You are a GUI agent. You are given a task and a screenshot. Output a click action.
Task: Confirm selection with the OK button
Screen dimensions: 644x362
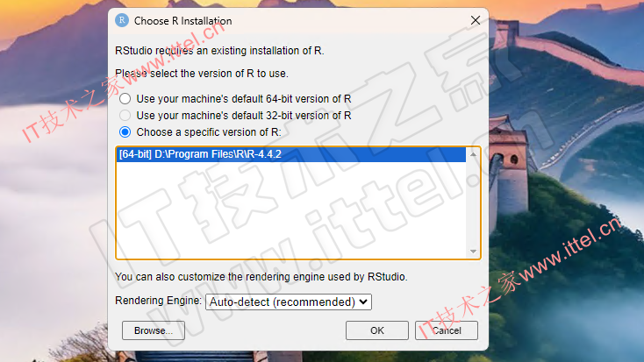pyautogui.click(x=377, y=330)
